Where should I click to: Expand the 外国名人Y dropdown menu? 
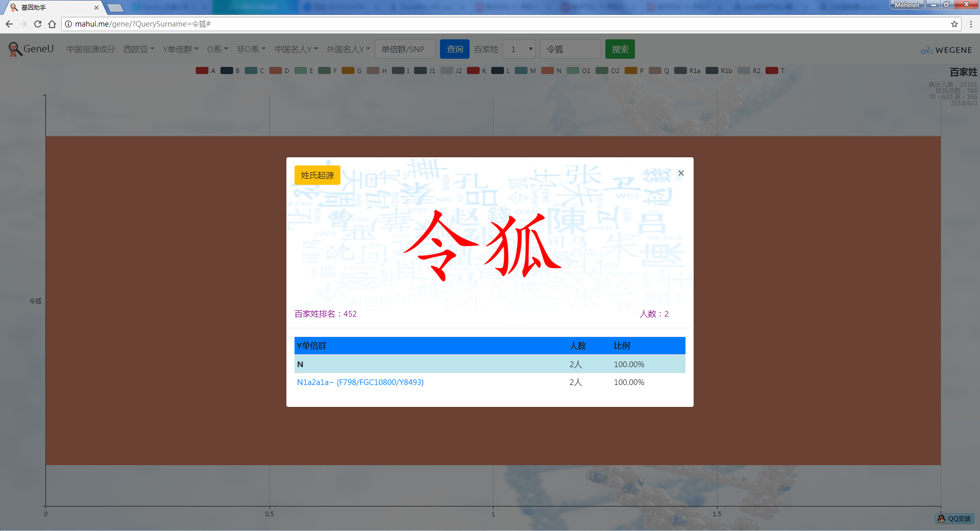tap(348, 49)
